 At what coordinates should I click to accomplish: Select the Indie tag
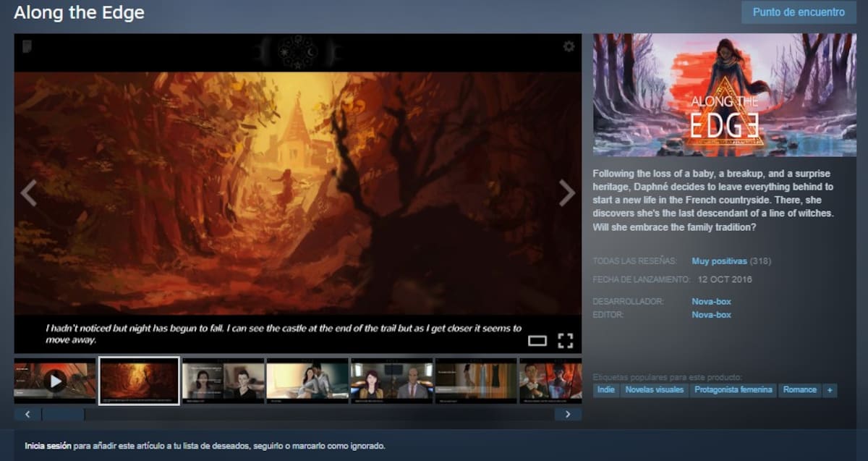pyautogui.click(x=606, y=390)
